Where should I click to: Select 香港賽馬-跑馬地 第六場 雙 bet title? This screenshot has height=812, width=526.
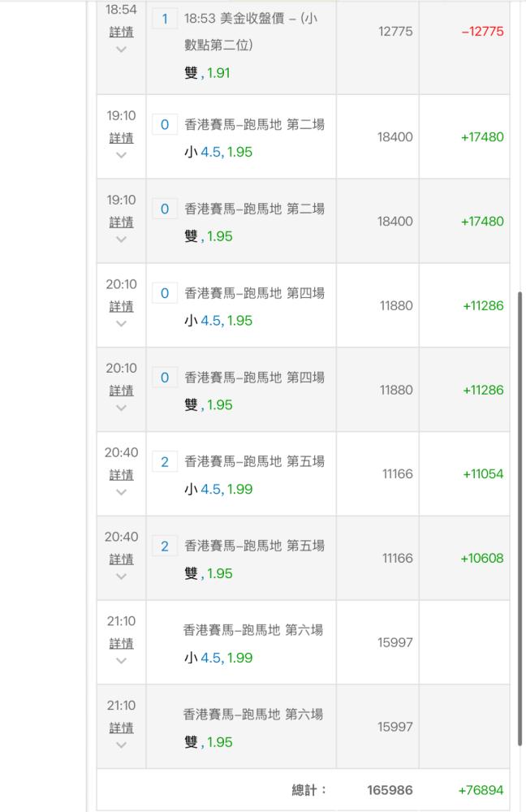tap(253, 715)
